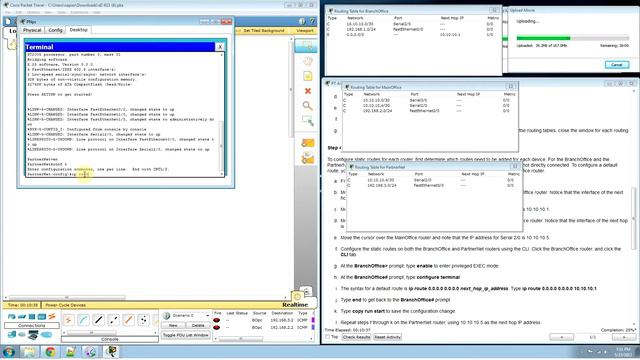
Task: Pick the light-blue console cable
Action: click(x=83, y=320)
